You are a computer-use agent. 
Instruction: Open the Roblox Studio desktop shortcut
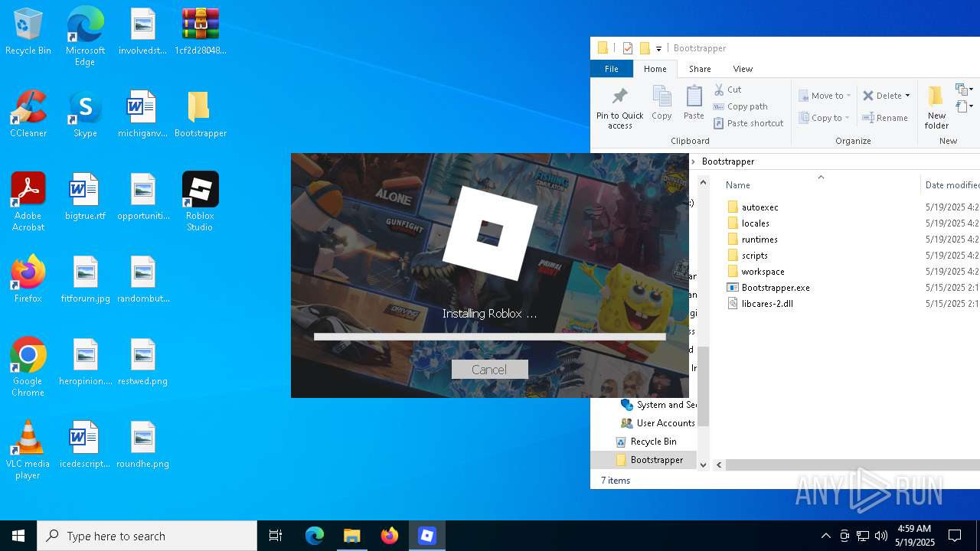(201, 201)
